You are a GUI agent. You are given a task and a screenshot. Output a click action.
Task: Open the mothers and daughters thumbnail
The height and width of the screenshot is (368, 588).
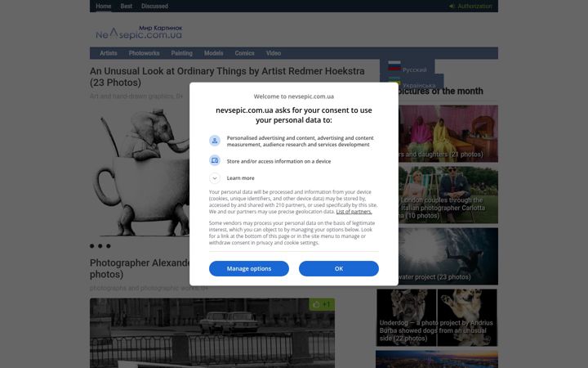(448, 133)
